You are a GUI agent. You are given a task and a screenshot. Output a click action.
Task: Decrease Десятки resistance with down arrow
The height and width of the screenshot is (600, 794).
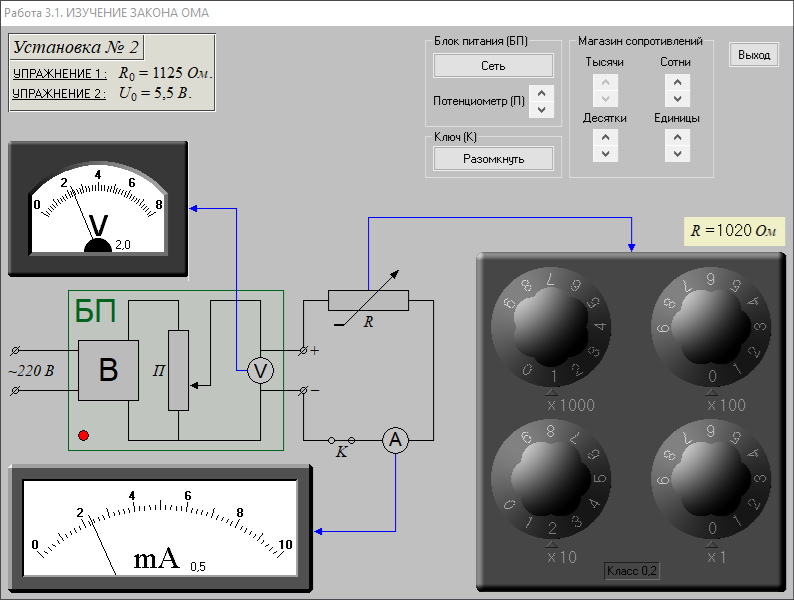605,154
